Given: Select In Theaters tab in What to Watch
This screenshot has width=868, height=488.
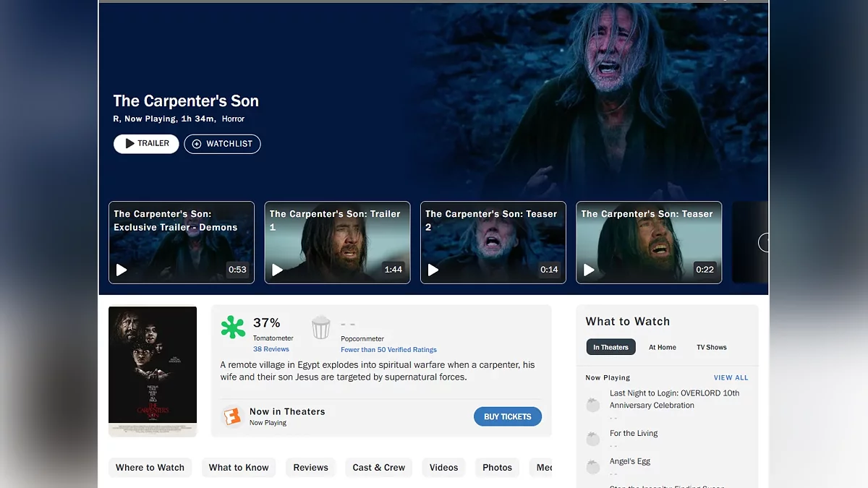Looking at the screenshot, I should click(x=611, y=347).
